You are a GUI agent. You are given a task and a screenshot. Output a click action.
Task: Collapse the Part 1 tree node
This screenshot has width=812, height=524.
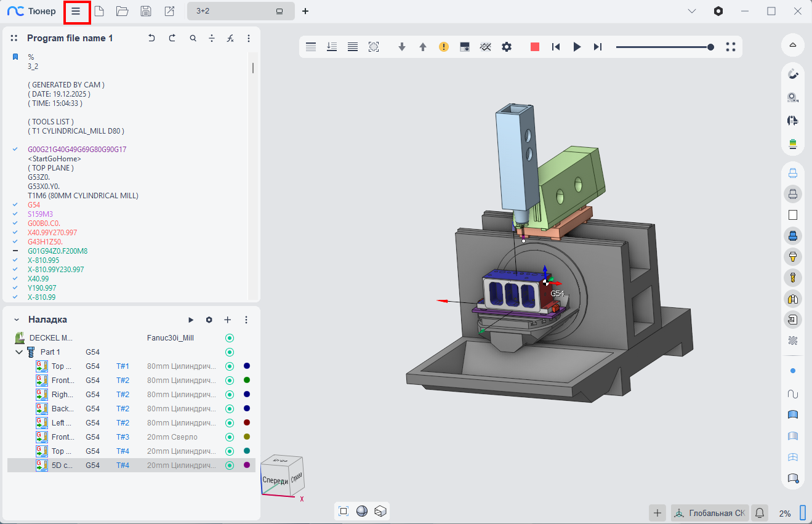[x=19, y=352]
